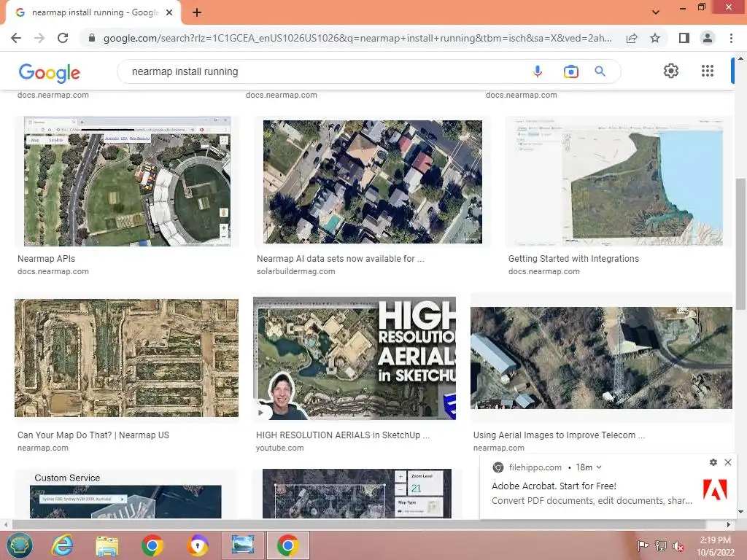Launch Internet Explorer from taskbar
Viewport: 747px width, 560px height.
pos(63,545)
